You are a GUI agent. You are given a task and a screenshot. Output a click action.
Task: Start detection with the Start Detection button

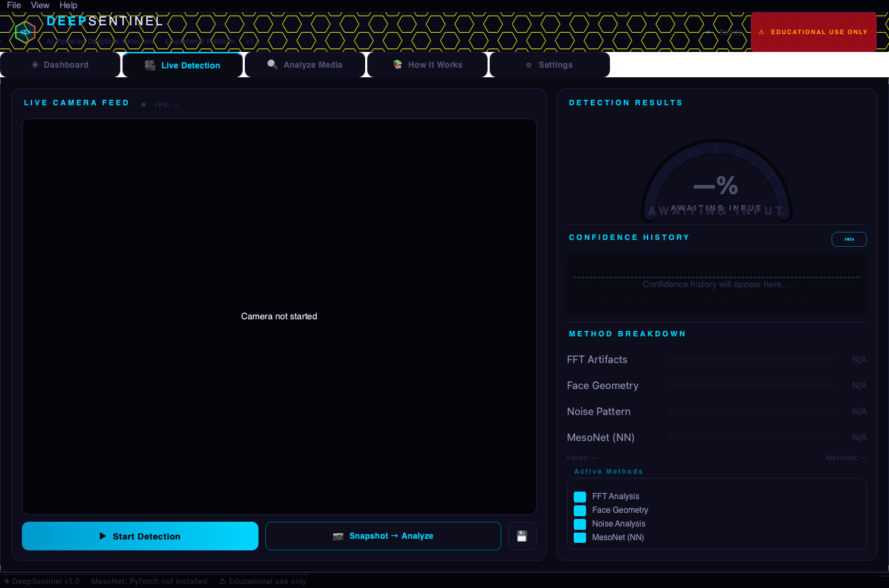pyautogui.click(x=140, y=536)
